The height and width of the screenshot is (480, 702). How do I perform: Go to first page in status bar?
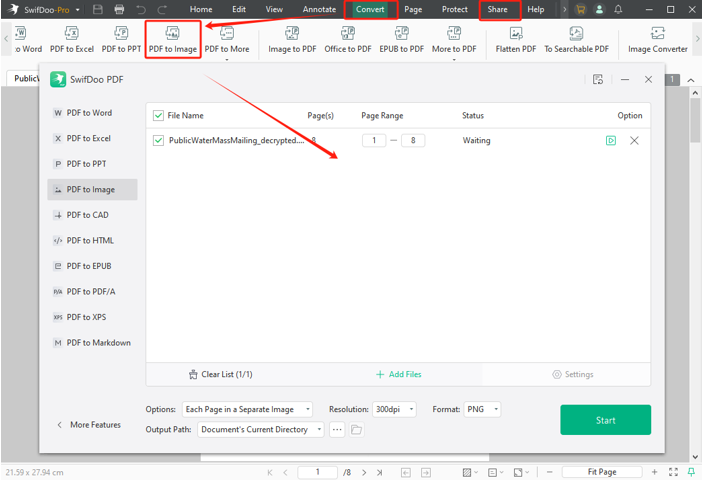tap(270, 472)
